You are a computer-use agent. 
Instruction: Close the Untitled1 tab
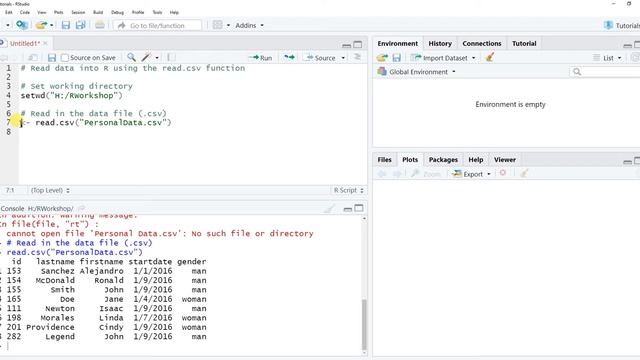point(45,43)
